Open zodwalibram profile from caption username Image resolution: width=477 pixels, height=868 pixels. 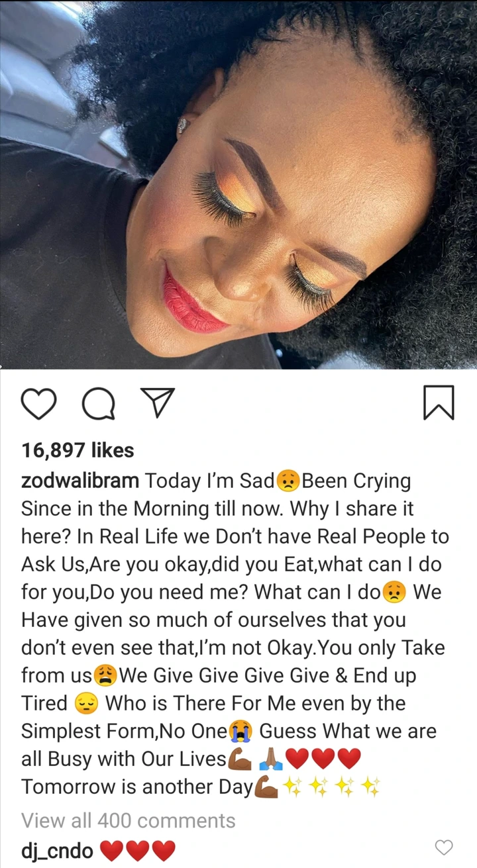[x=80, y=481]
